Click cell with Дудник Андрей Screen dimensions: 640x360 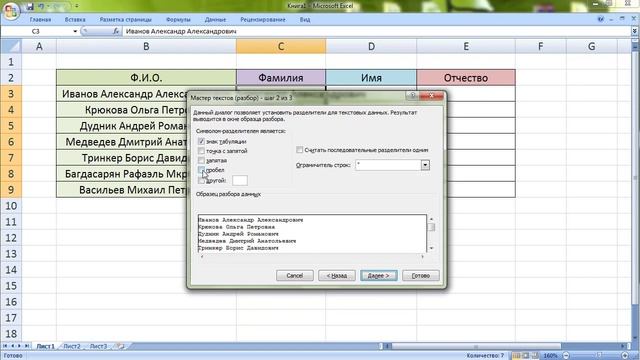pos(122,126)
